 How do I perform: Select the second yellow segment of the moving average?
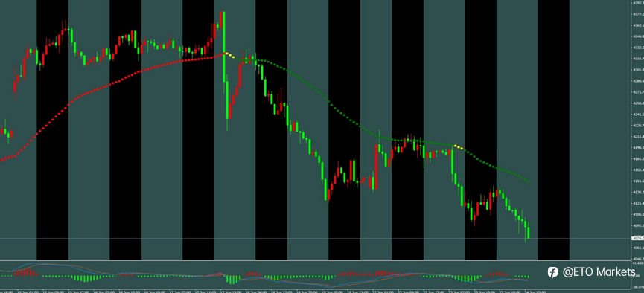tap(459, 146)
